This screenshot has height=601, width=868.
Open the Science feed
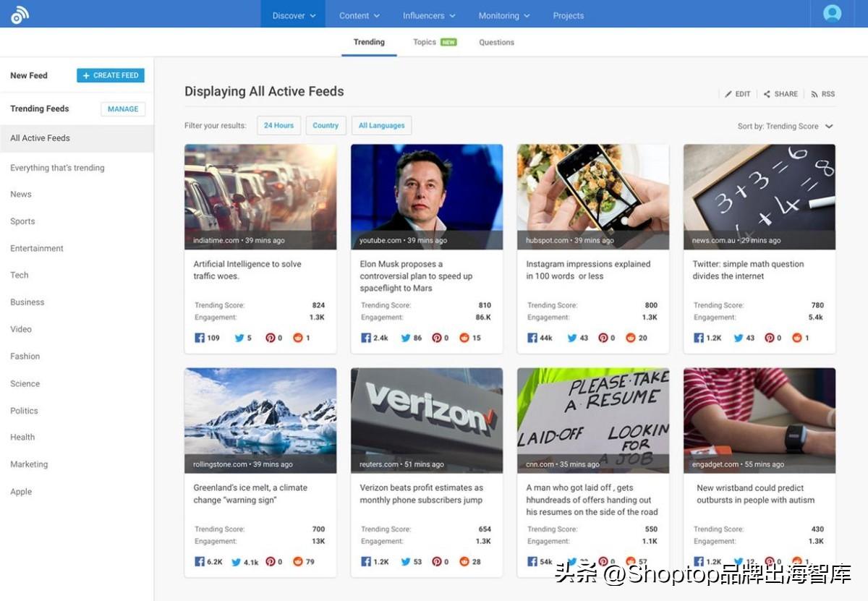[25, 383]
